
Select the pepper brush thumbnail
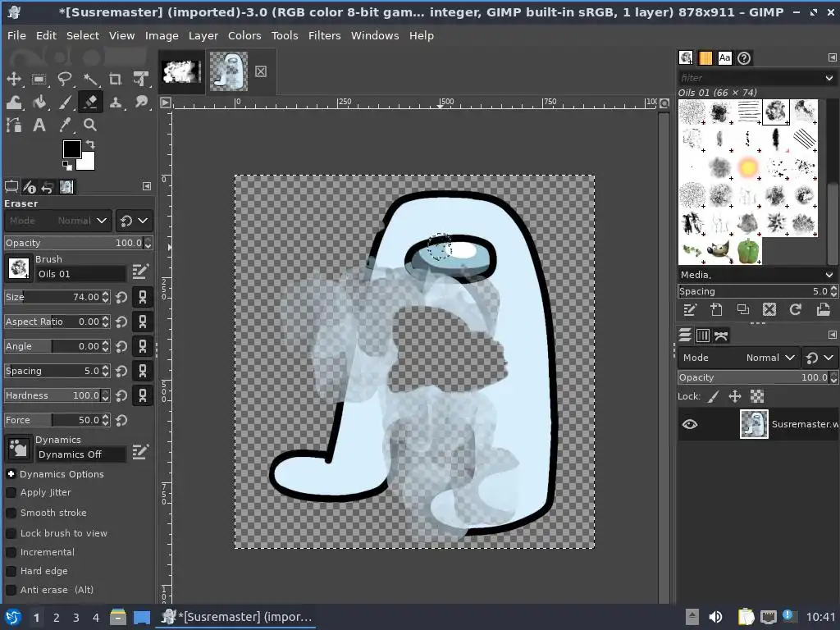748,251
